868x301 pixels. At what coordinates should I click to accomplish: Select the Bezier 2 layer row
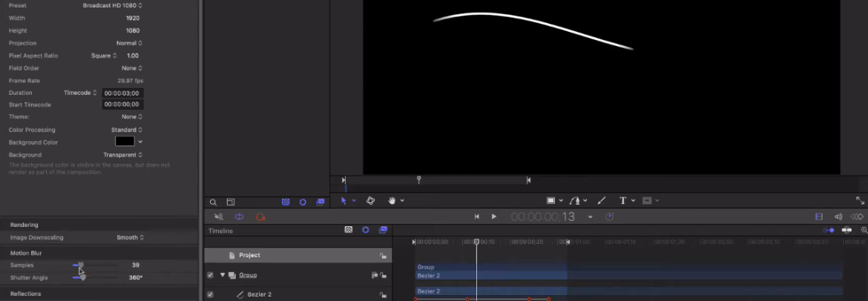click(297, 294)
